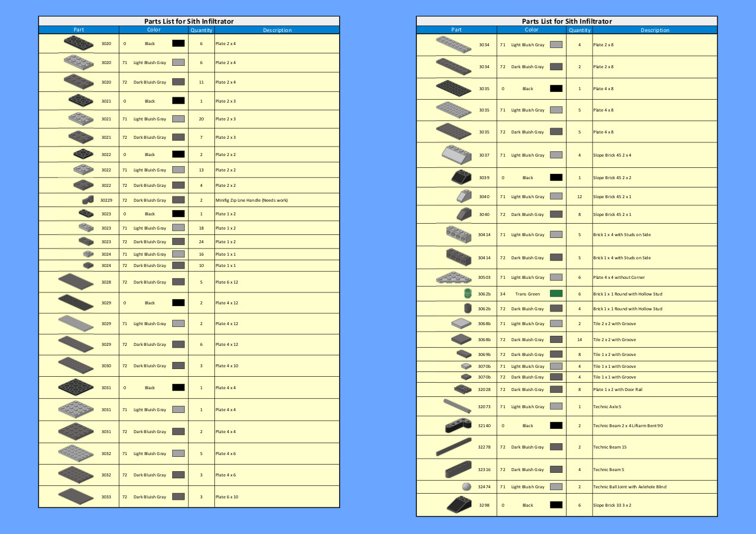Click quantity '14' in the Tile 2 x 2 row
Image resolution: width=756 pixels, height=534 pixels.
coord(580,339)
